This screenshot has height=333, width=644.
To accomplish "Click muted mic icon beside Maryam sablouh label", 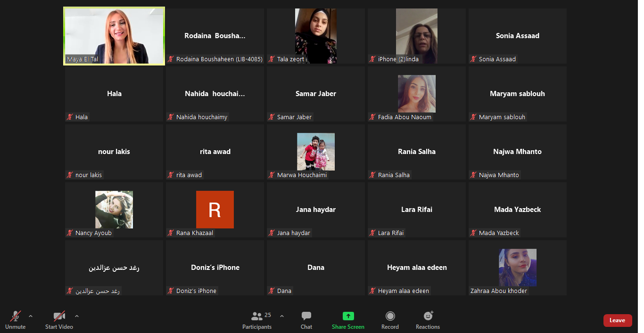I will click(473, 117).
